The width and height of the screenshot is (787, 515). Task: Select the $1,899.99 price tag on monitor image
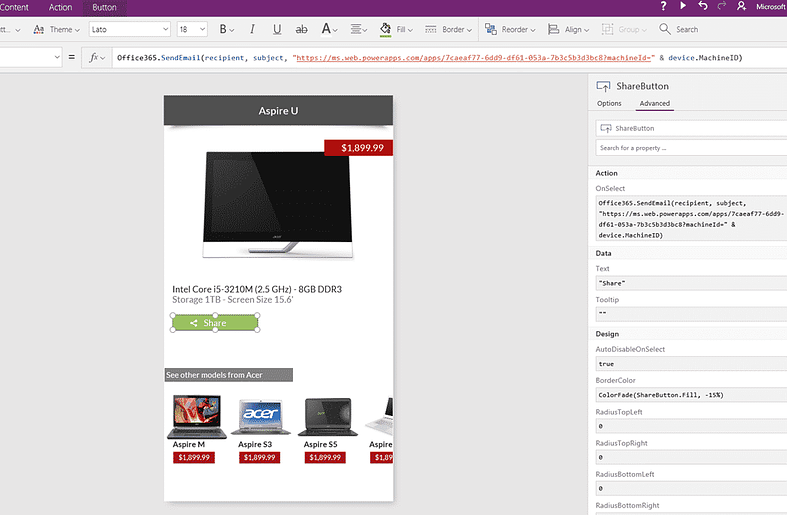point(358,148)
